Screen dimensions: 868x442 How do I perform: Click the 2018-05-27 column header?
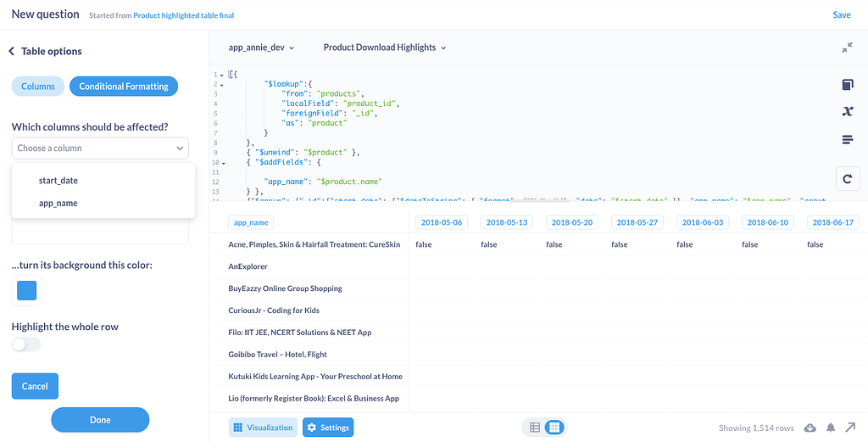(637, 222)
